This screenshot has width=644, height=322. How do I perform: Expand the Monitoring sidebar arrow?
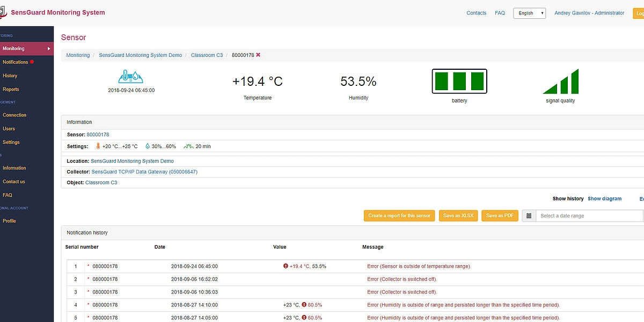(x=49, y=48)
